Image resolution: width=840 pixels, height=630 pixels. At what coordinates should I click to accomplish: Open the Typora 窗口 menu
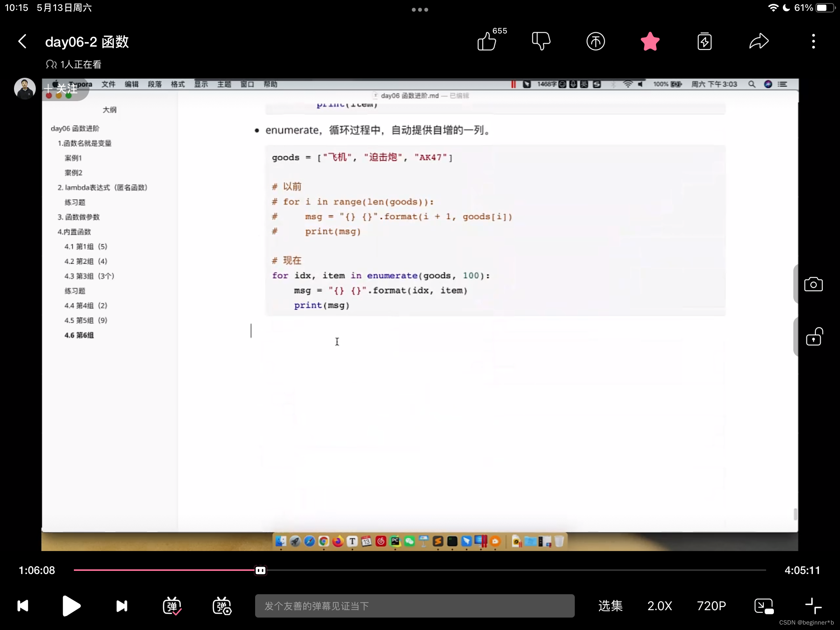tap(247, 84)
